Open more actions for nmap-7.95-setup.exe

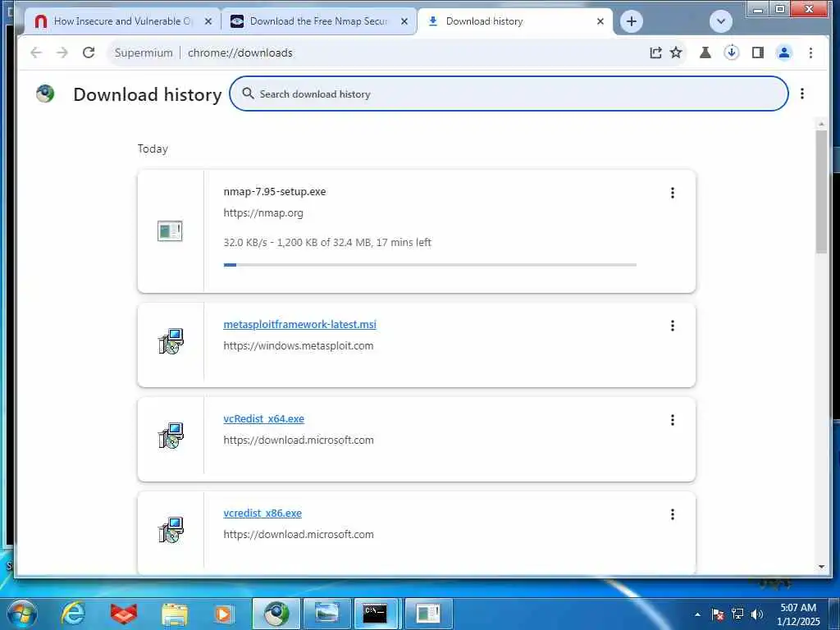[x=673, y=193]
